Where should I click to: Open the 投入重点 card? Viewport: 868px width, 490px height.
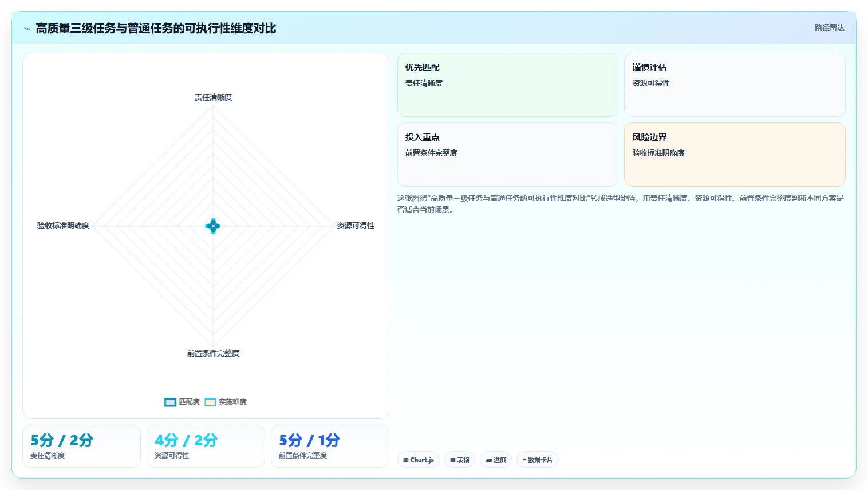(x=507, y=155)
